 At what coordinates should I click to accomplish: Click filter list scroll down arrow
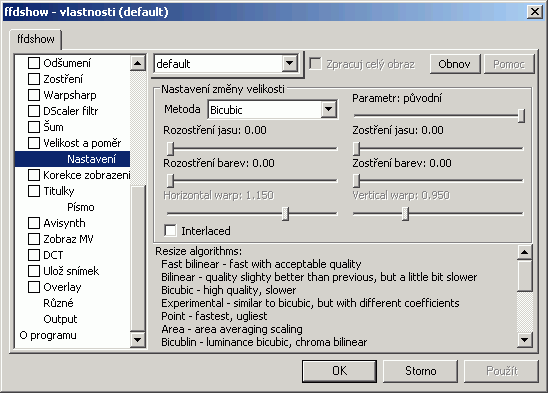(x=137, y=339)
